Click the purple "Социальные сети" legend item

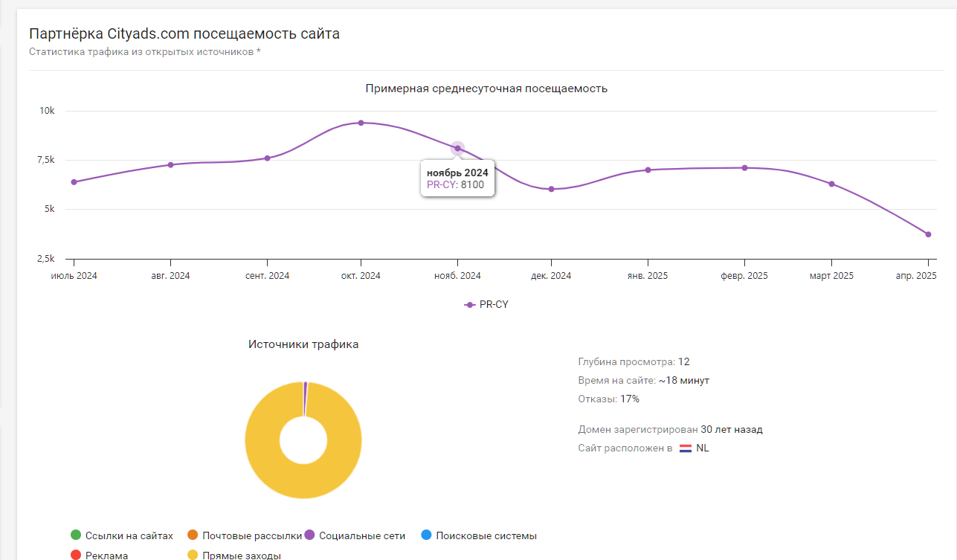tap(355, 535)
